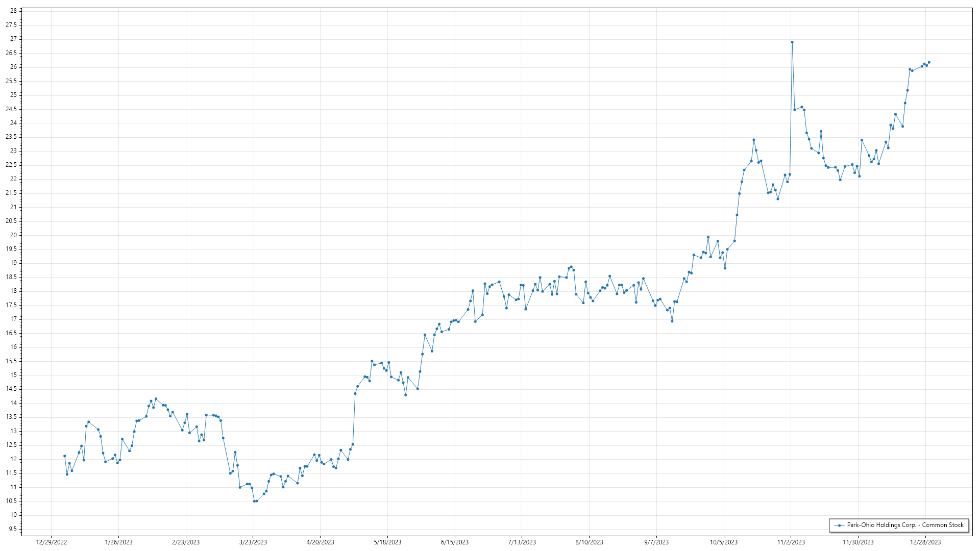This screenshot has width=980, height=551.
Task: Click the highest spike data point near 27
Action: tap(792, 42)
